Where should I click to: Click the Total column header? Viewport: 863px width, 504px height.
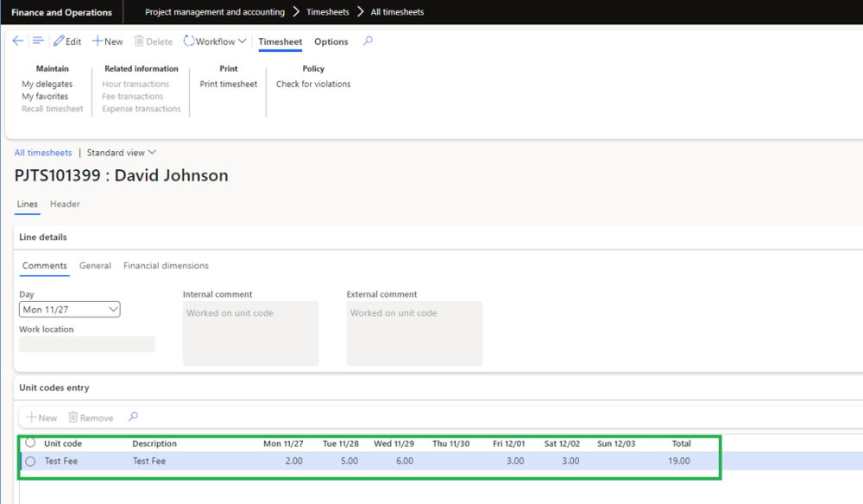click(x=682, y=444)
